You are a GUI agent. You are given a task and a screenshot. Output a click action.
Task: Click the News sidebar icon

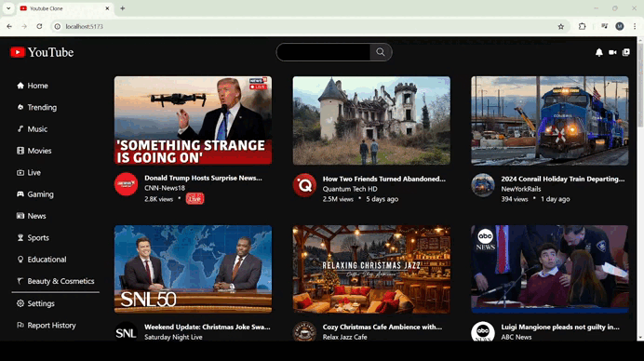point(20,216)
